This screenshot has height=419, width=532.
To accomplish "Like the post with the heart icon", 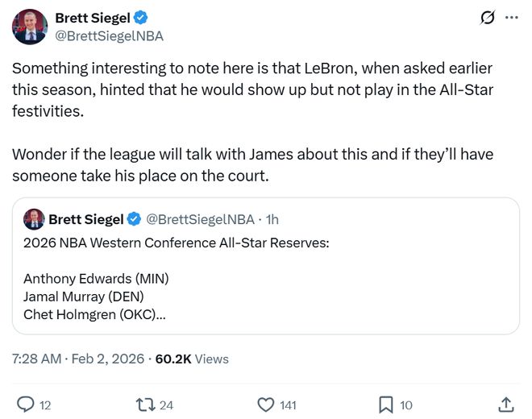I will click(266, 404).
